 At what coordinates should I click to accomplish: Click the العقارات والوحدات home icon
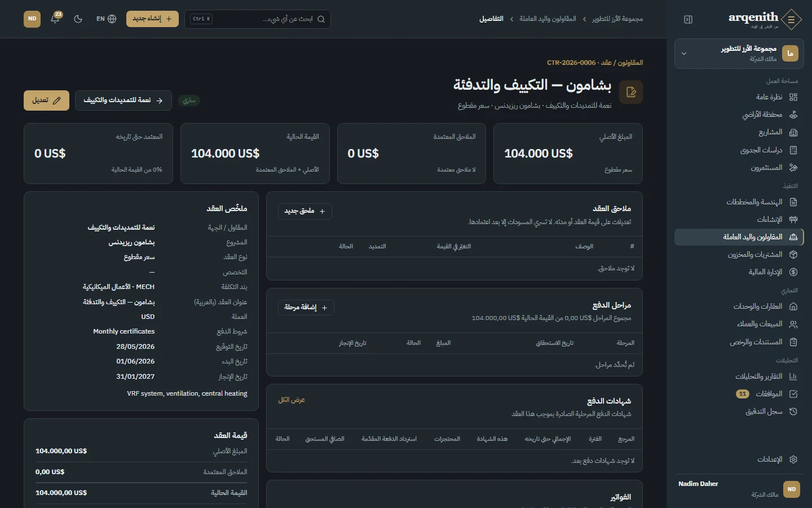[793, 306]
